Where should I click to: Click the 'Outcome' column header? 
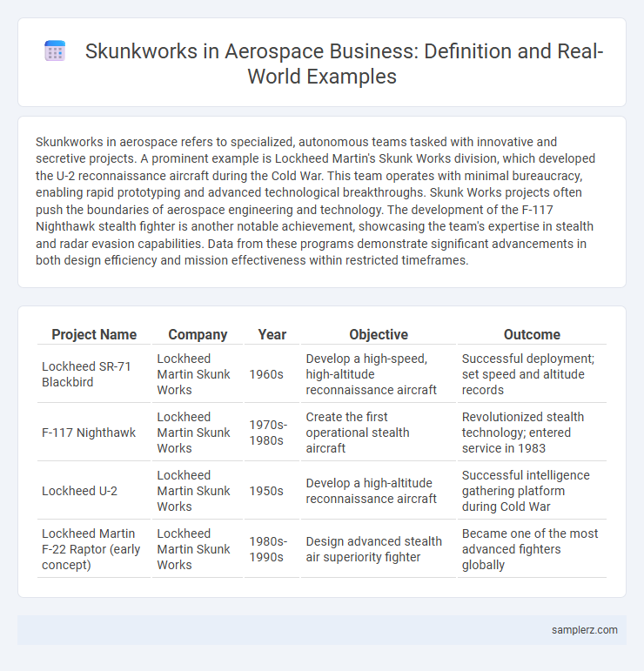pyautogui.click(x=532, y=334)
